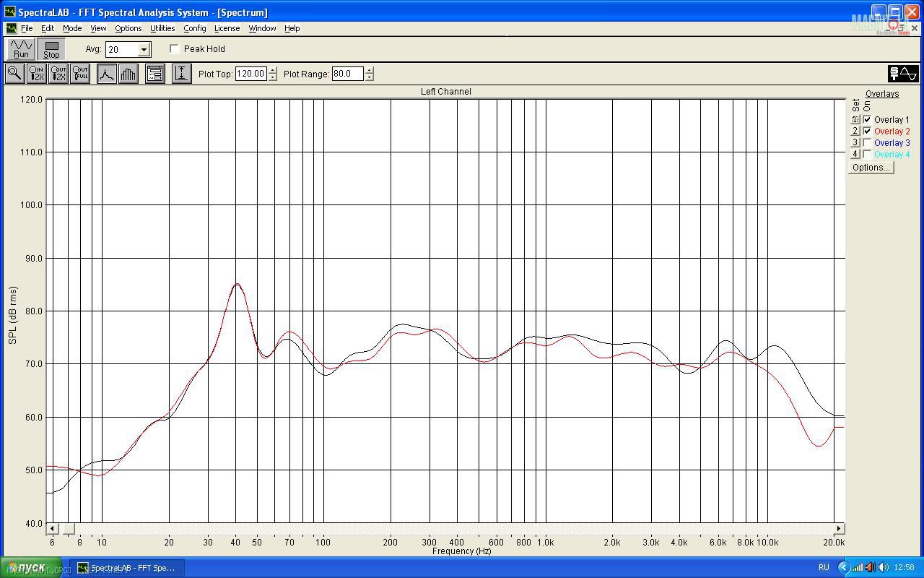The image size is (924, 578).
Task: Click the overlay Options... button
Action: [x=871, y=168]
